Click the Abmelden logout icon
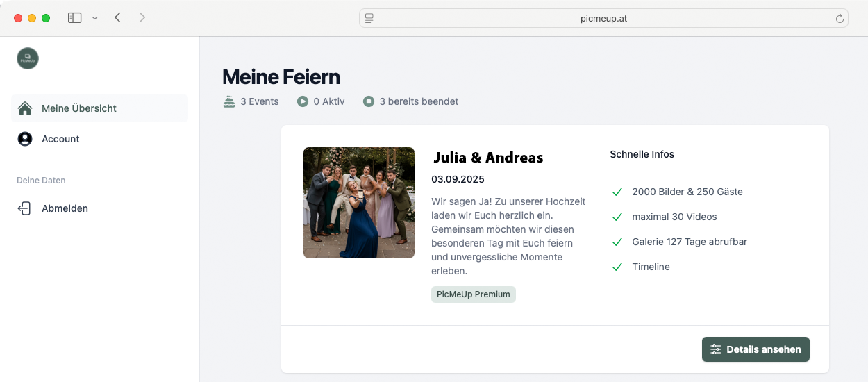868x382 pixels. point(25,208)
